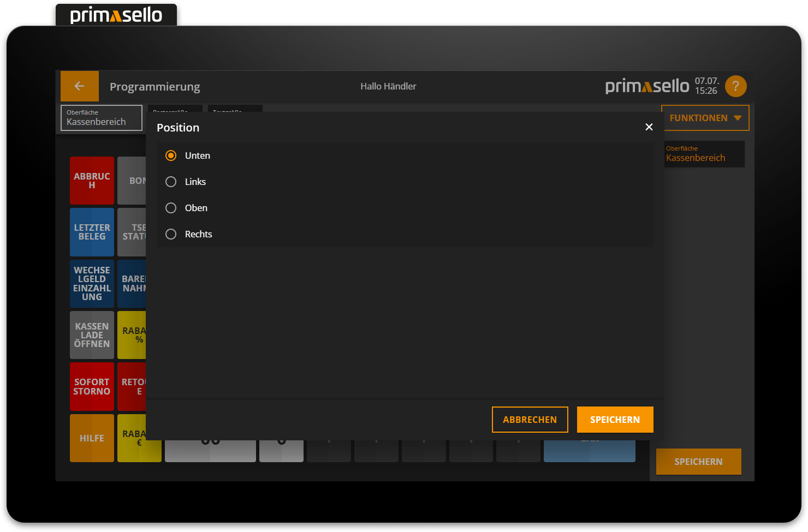
Task: Select the Rechts position option
Action: tap(171, 234)
